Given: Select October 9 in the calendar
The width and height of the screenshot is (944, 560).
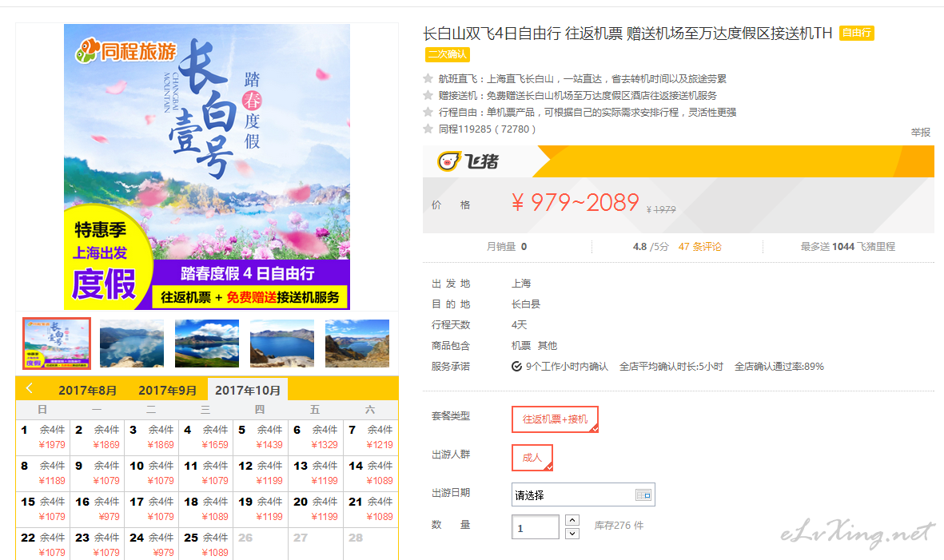Looking at the screenshot, I should (x=97, y=474).
